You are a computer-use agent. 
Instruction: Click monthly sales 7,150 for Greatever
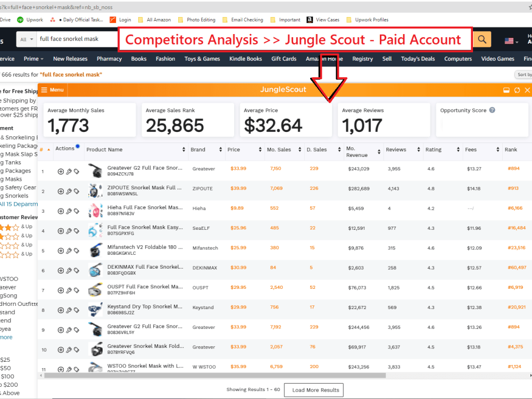(276, 168)
